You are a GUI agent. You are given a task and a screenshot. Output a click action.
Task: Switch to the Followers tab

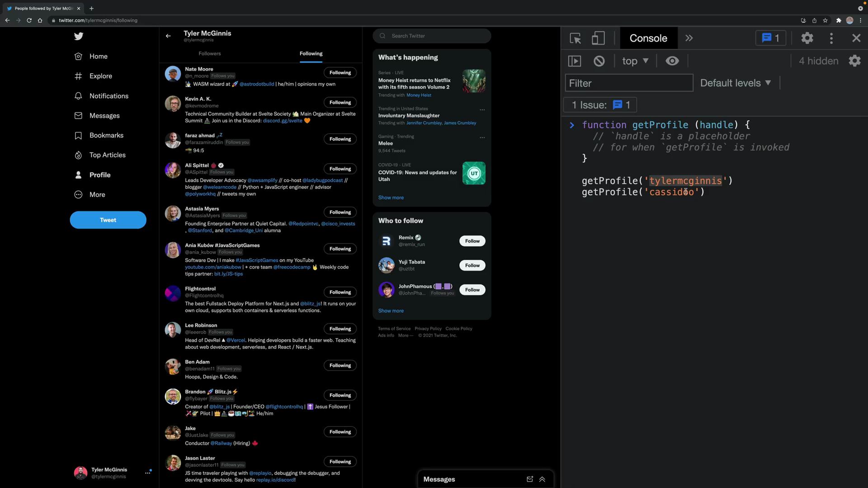(210, 54)
